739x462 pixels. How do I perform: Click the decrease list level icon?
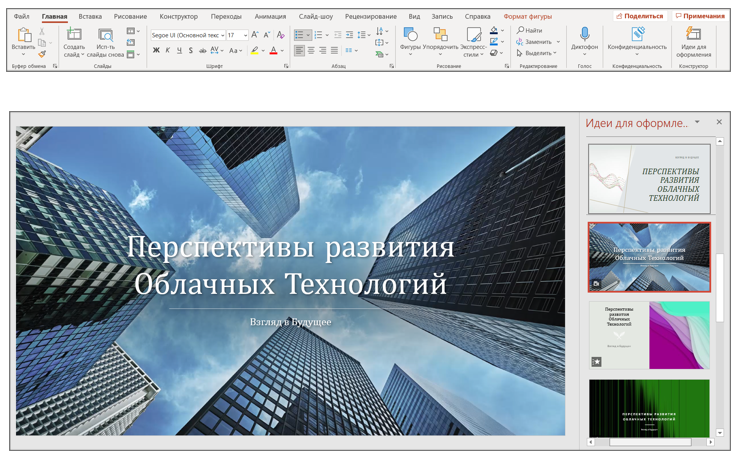pyautogui.click(x=338, y=35)
